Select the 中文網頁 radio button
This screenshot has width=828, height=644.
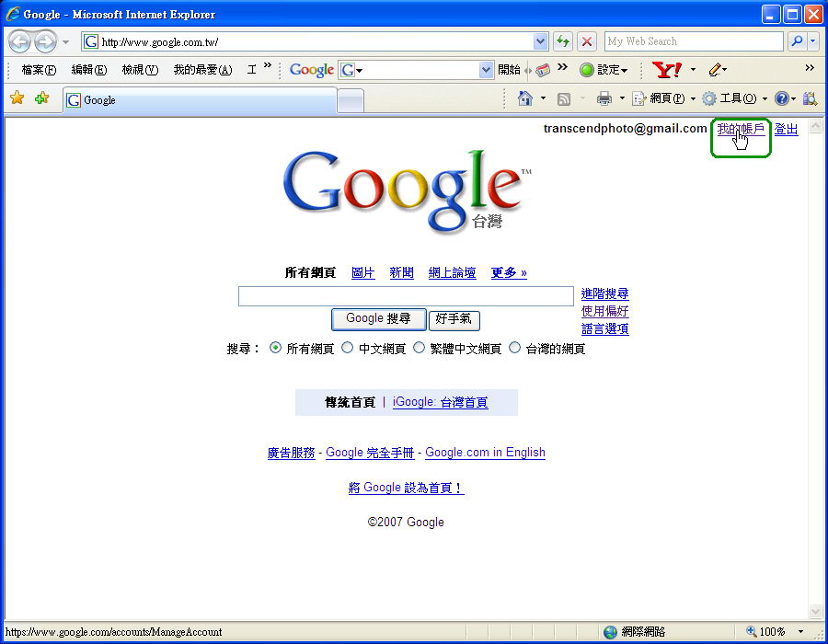[347, 348]
